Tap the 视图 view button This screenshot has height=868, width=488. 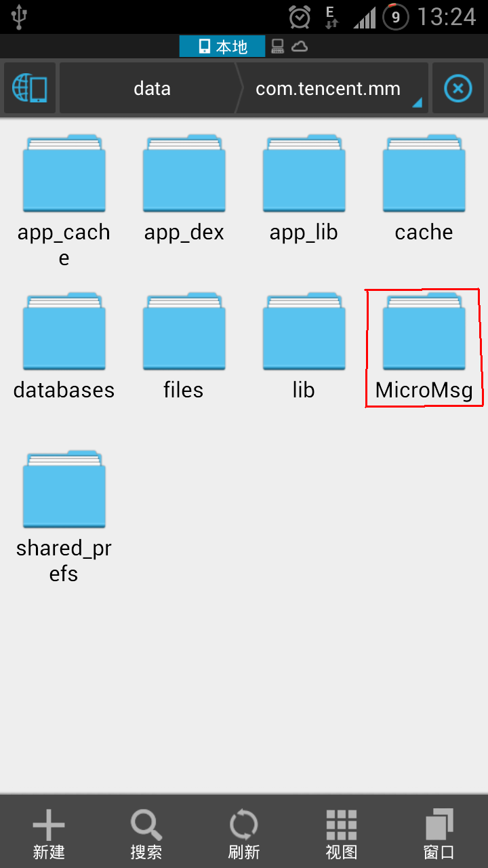tap(342, 834)
